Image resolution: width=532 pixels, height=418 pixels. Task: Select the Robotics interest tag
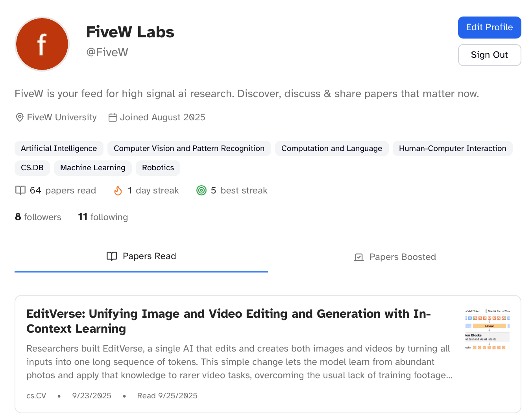[158, 168]
